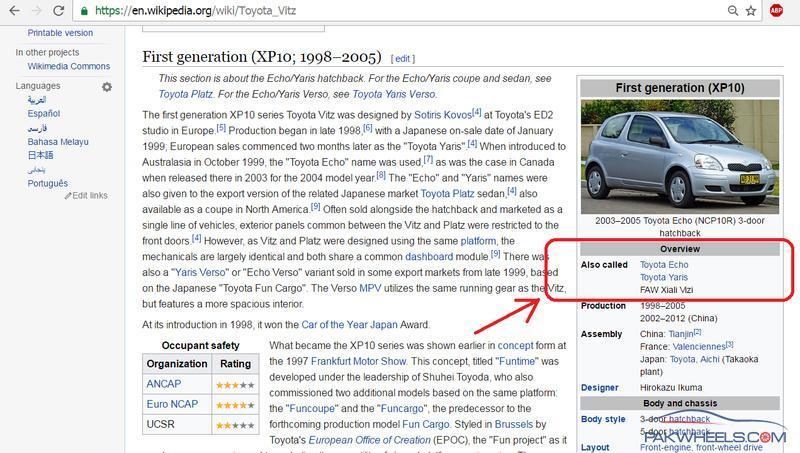Open the Designer label link in infobox
The height and width of the screenshot is (453, 800).
click(x=599, y=388)
